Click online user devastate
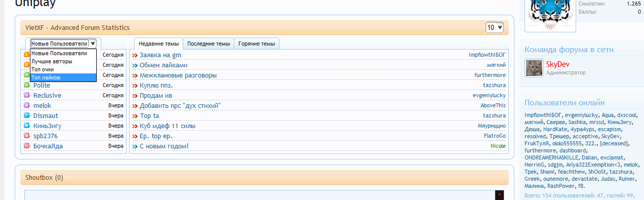Image resolution: width=644 pixels, height=200 pixels. click(x=585, y=179)
